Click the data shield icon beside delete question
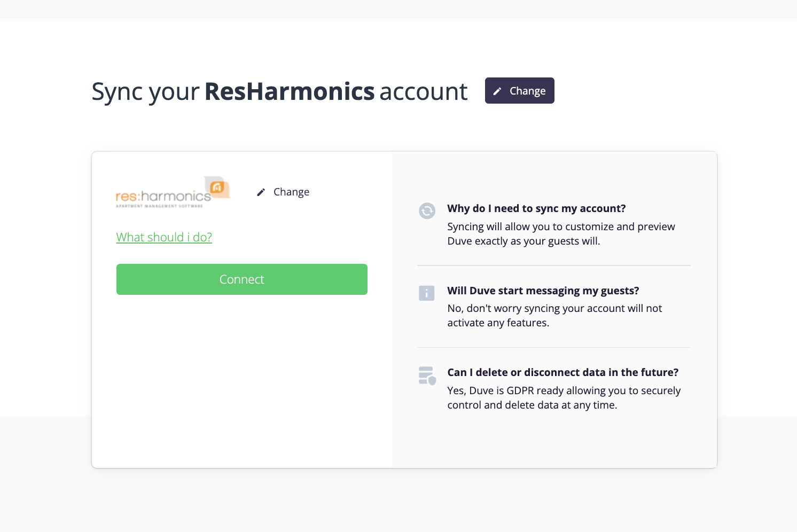 [x=427, y=375]
